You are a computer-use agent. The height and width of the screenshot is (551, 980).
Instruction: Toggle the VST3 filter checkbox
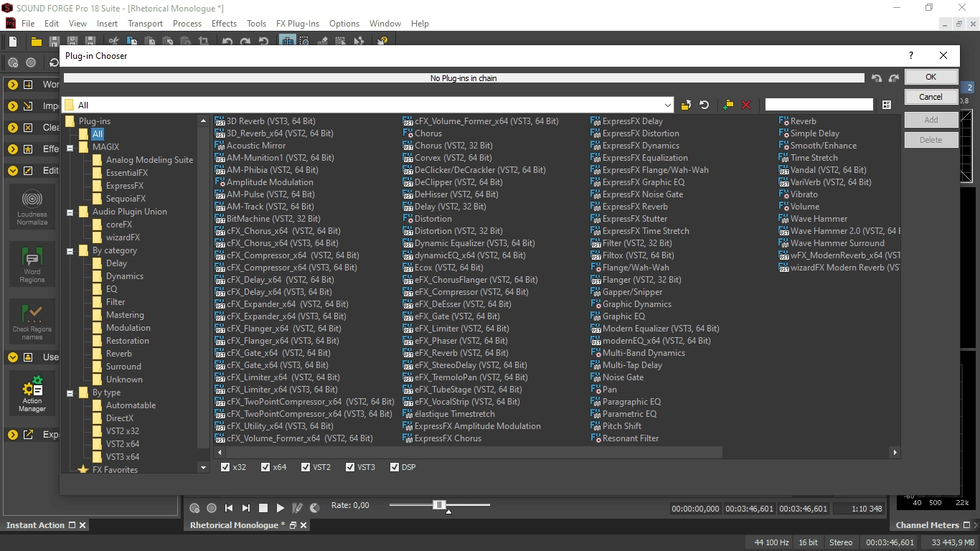(350, 467)
